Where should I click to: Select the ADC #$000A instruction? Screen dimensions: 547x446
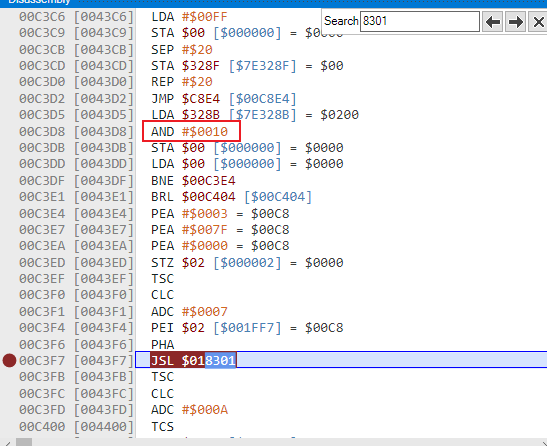pyautogui.click(x=189, y=409)
